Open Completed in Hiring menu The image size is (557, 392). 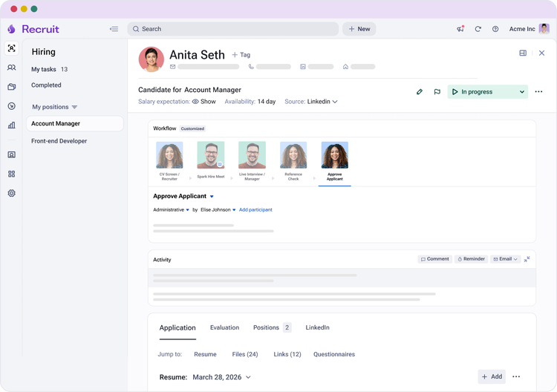click(46, 85)
